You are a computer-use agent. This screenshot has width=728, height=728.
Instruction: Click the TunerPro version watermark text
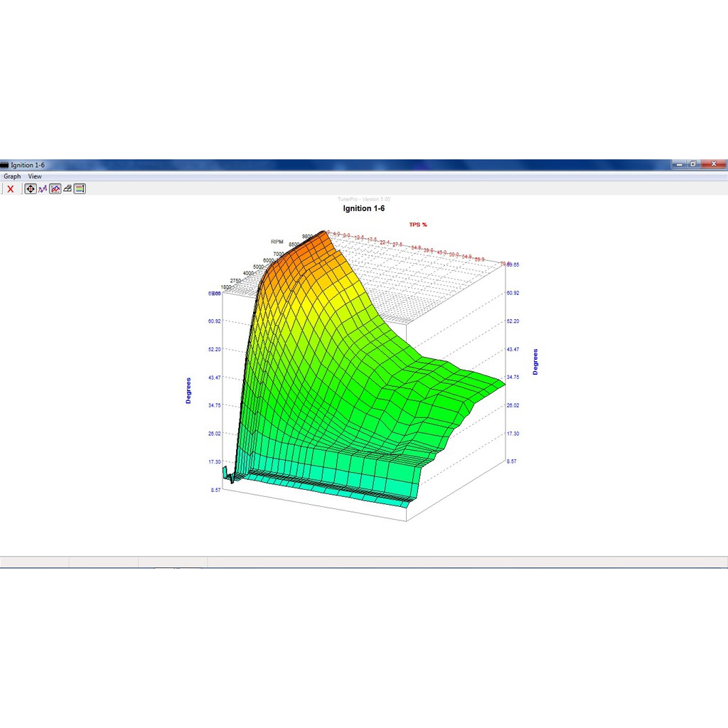[364, 199]
